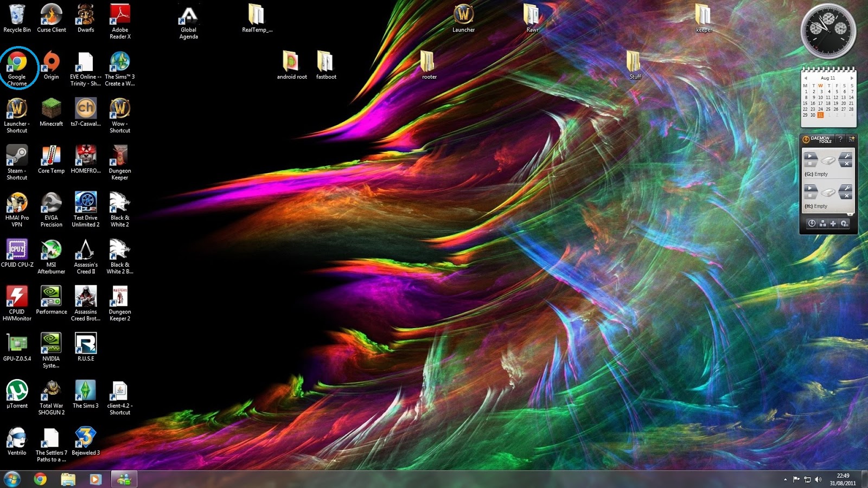Remove drive (H:) with the X button
868x488 pixels.
point(846,195)
